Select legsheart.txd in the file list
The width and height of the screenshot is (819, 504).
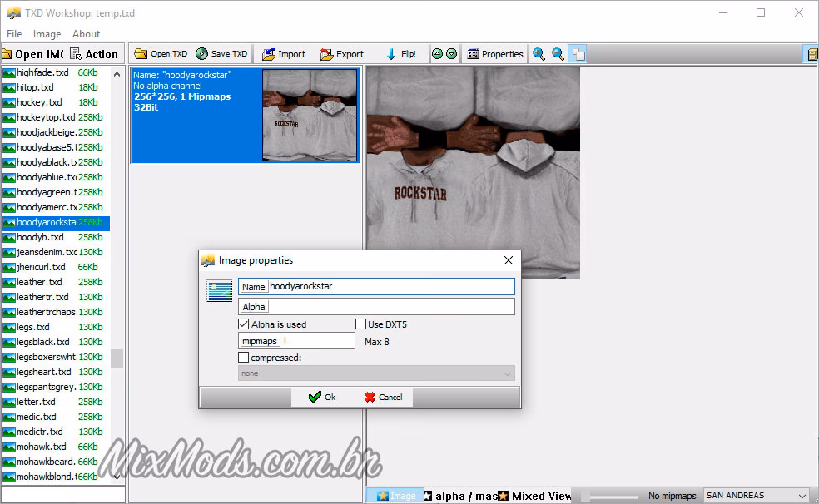point(56,372)
